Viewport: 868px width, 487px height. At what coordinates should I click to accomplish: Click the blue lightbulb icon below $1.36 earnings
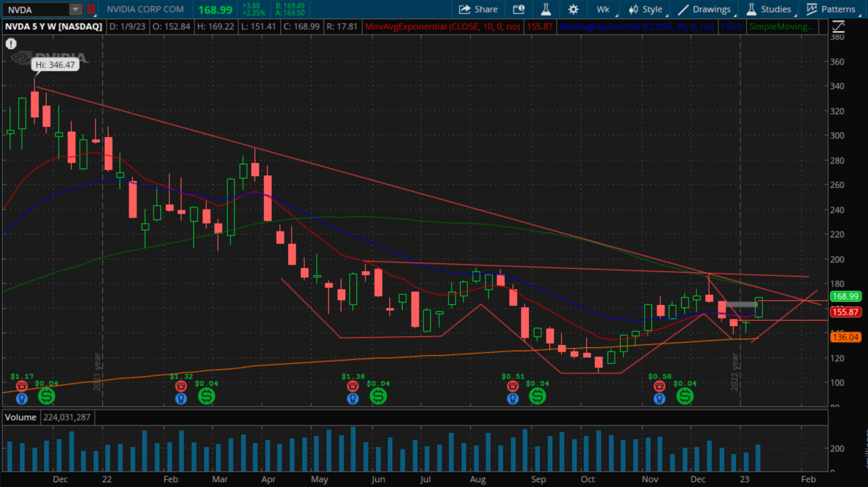(353, 399)
